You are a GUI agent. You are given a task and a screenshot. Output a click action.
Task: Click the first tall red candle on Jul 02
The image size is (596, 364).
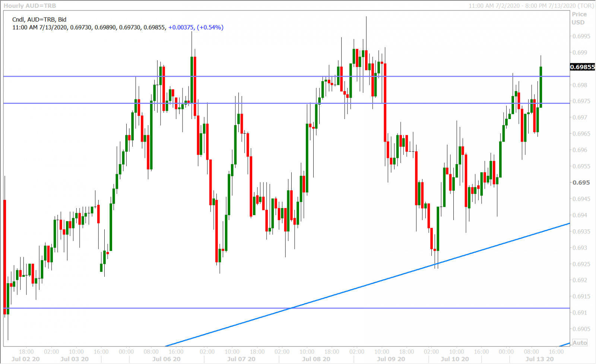tap(5, 257)
